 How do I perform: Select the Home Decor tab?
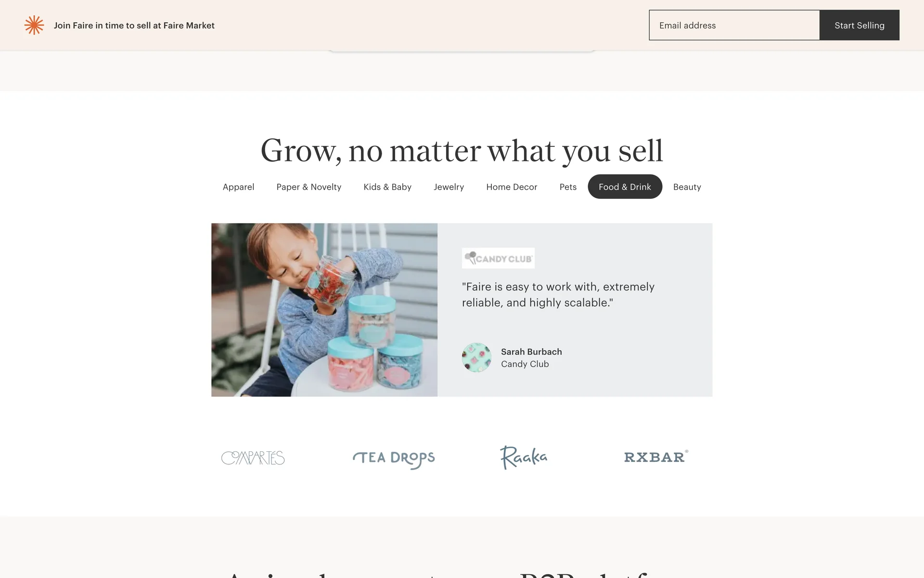pyautogui.click(x=512, y=187)
